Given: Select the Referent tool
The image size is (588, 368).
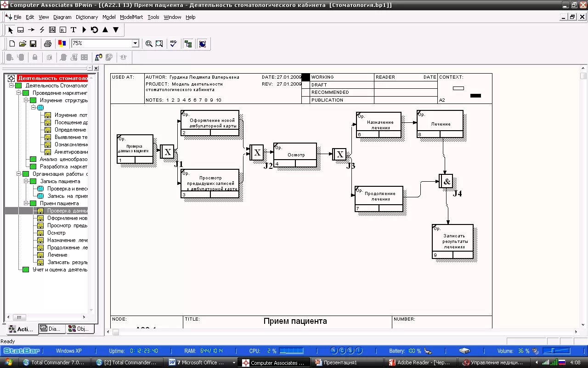Looking at the screenshot, I should point(63,29).
